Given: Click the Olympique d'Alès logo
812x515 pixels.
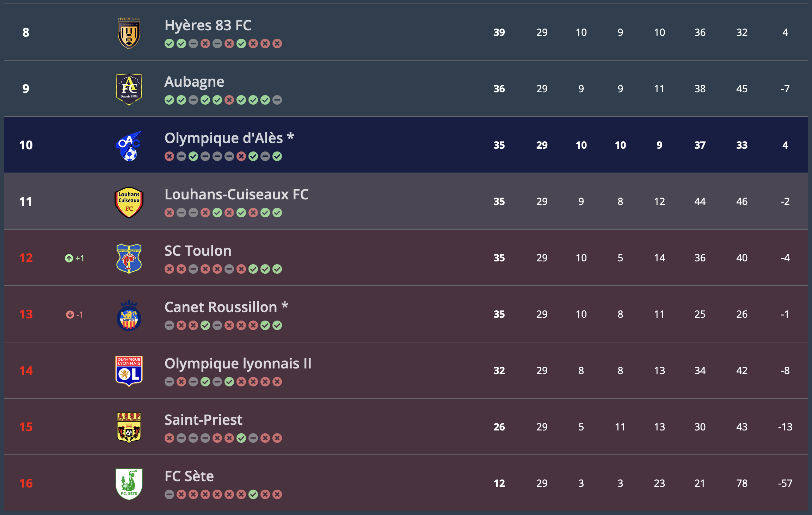Looking at the screenshot, I should (x=129, y=145).
